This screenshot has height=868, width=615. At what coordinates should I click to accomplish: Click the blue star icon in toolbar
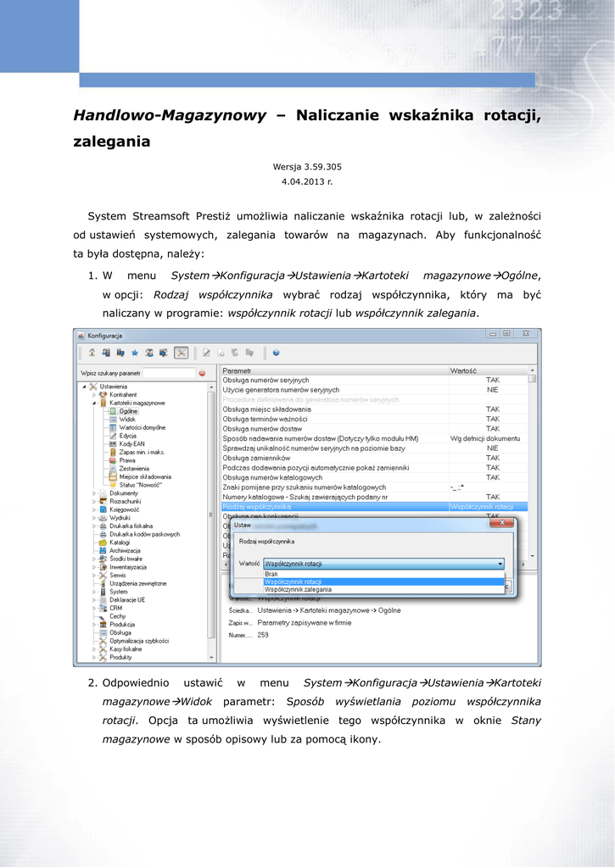click(135, 353)
